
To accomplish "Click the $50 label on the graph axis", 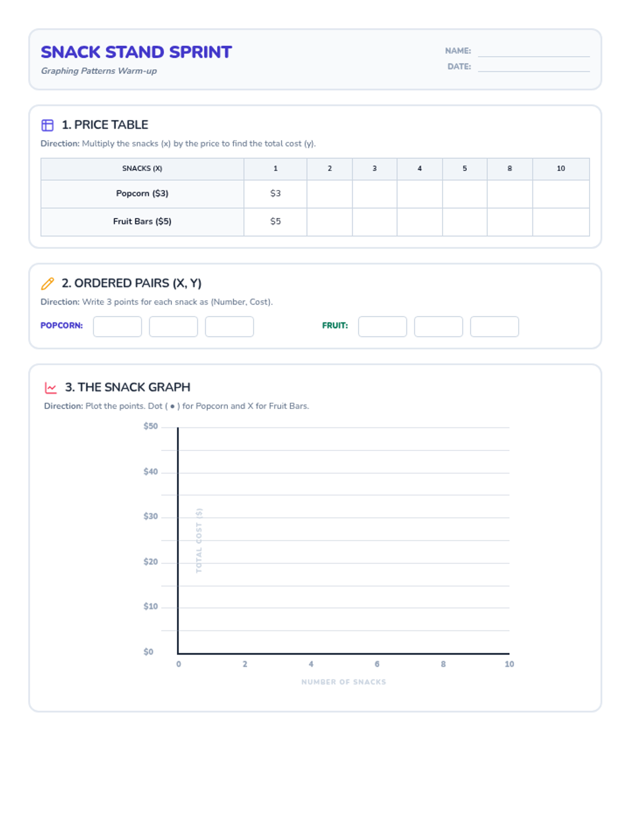I will tap(151, 426).
